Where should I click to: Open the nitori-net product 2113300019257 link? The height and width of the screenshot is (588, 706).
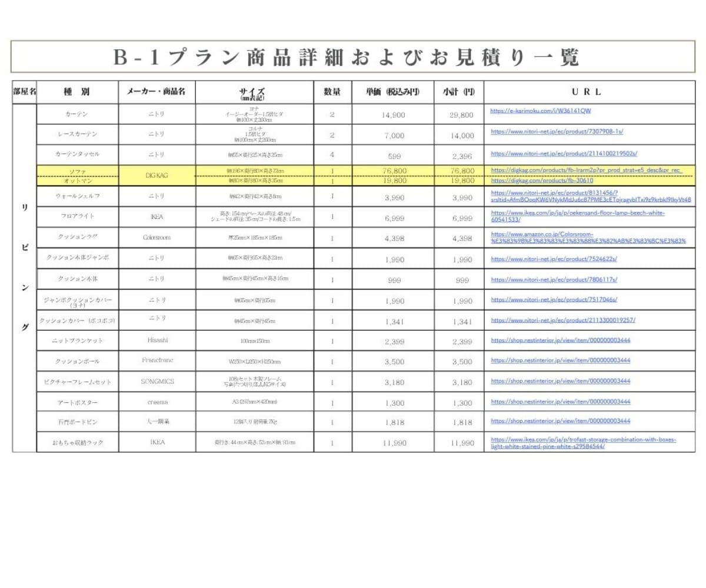pos(563,320)
